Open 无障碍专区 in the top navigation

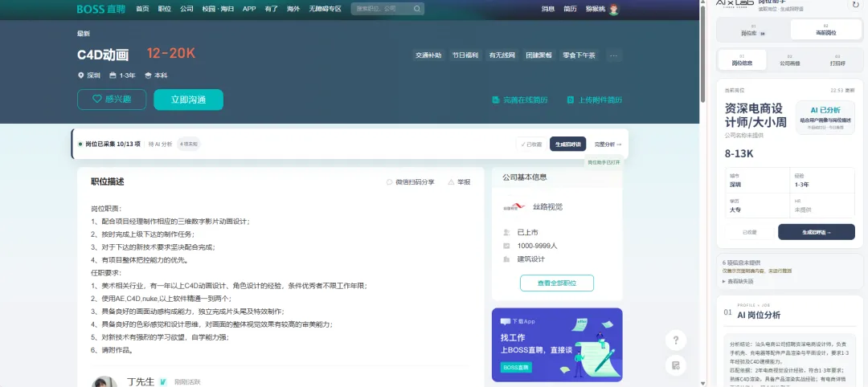[325, 9]
